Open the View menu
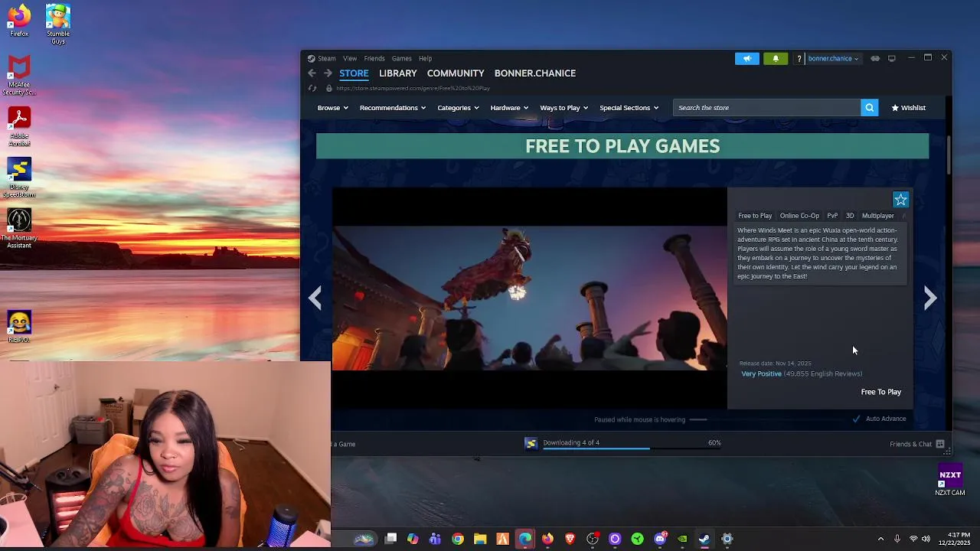 350,58
